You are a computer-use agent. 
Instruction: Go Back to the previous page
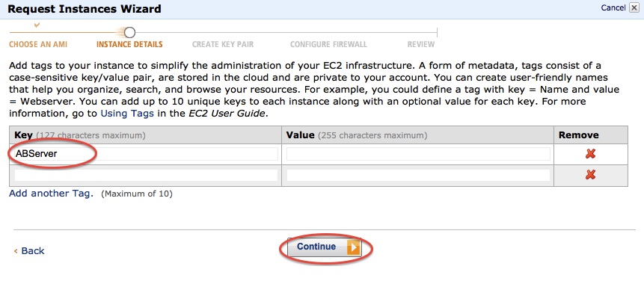(x=29, y=250)
